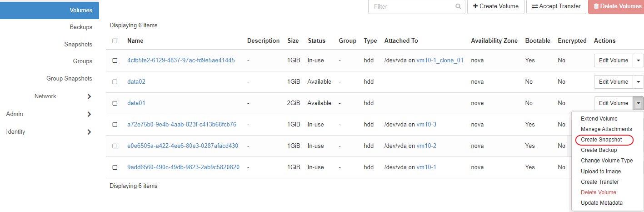Screen dimensions: 644x212
Task: Click the Accept Transfer button
Action: (556, 6)
